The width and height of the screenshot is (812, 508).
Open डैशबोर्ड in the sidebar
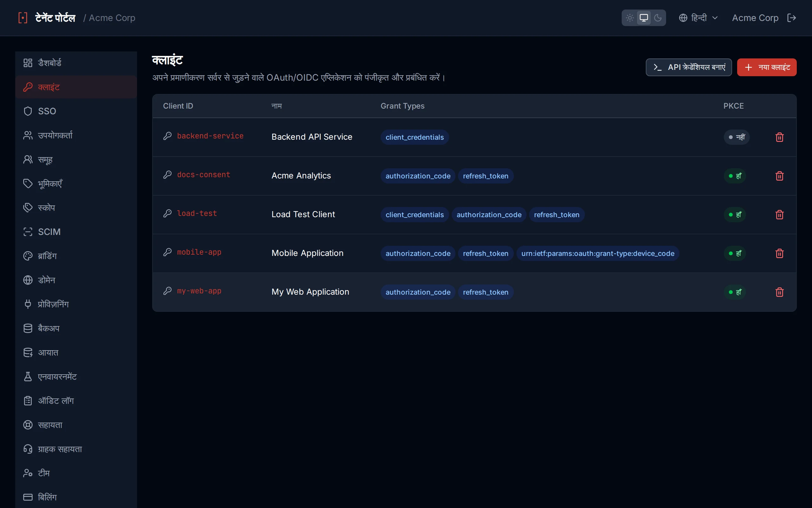tap(76, 63)
